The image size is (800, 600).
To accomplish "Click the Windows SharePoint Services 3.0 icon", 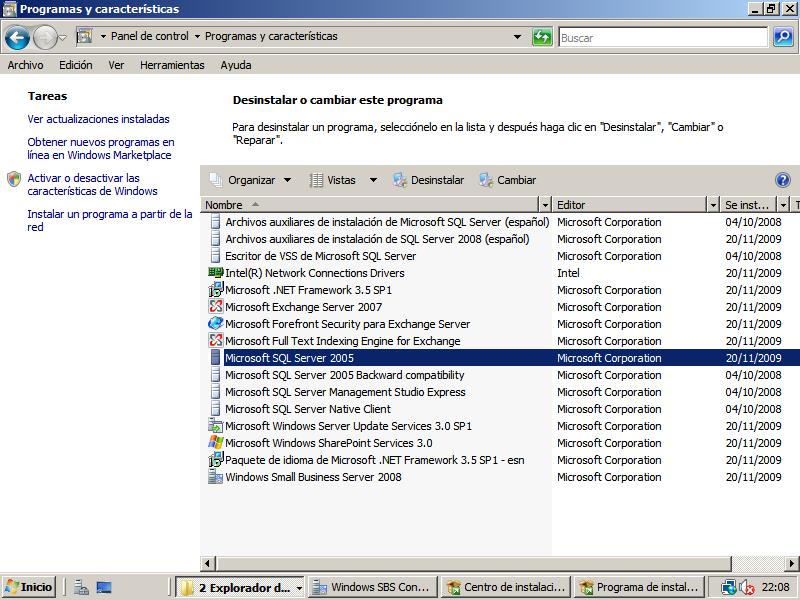I will pos(216,442).
